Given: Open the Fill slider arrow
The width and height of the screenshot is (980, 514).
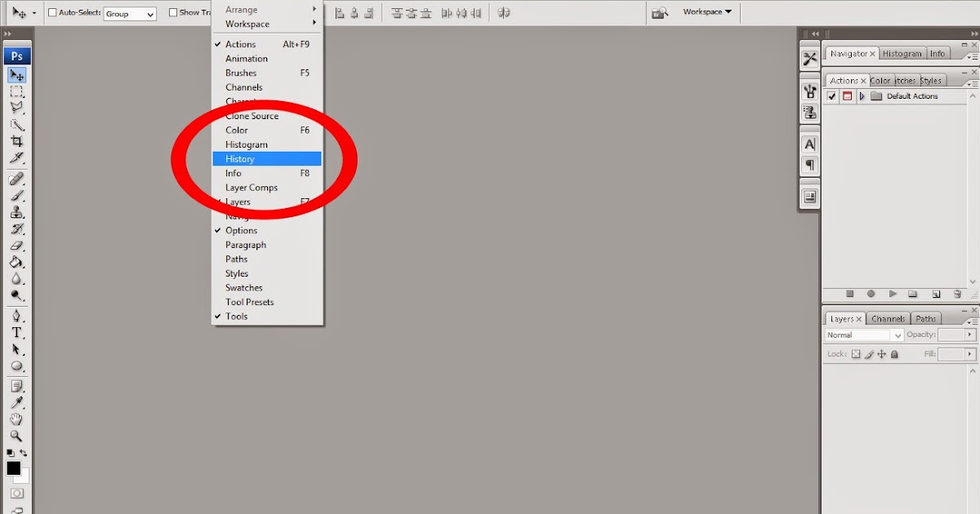Looking at the screenshot, I should [x=970, y=355].
